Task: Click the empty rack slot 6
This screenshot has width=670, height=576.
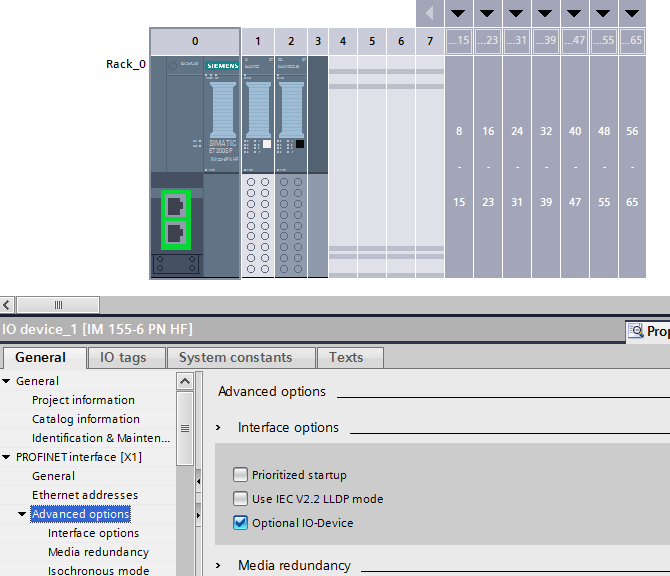Action: [x=401, y=167]
